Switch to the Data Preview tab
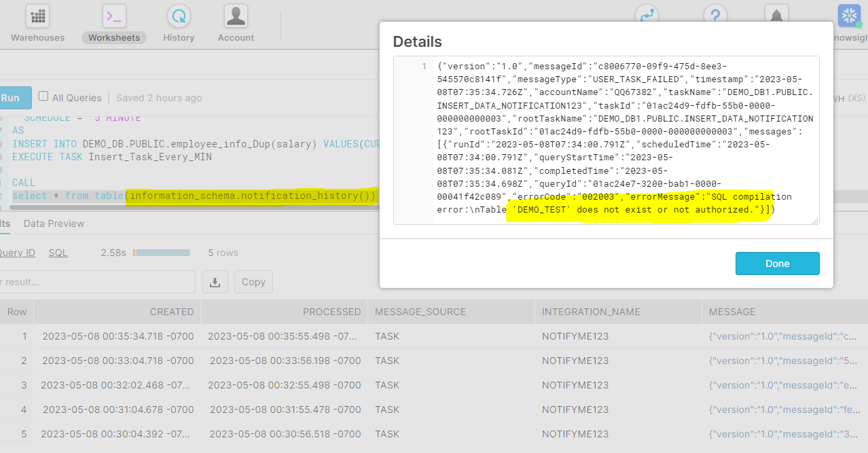The height and width of the screenshot is (453, 868). click(54, 223)
